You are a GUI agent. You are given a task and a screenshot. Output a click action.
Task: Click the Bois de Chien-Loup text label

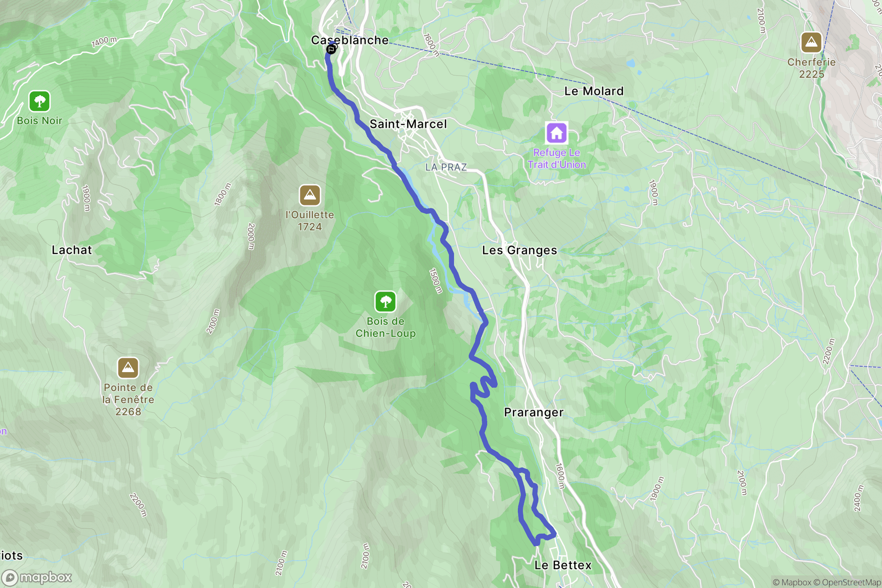click(x=386, y=327)
